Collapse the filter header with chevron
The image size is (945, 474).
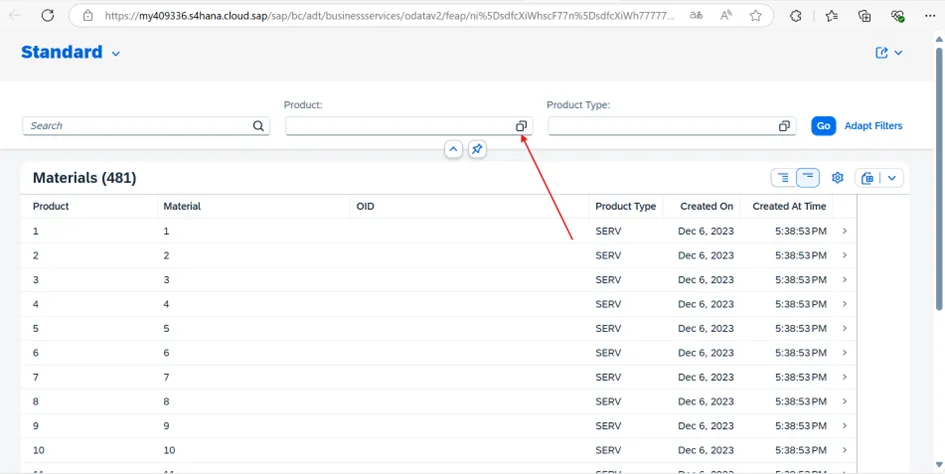click(x=453, y=149)
